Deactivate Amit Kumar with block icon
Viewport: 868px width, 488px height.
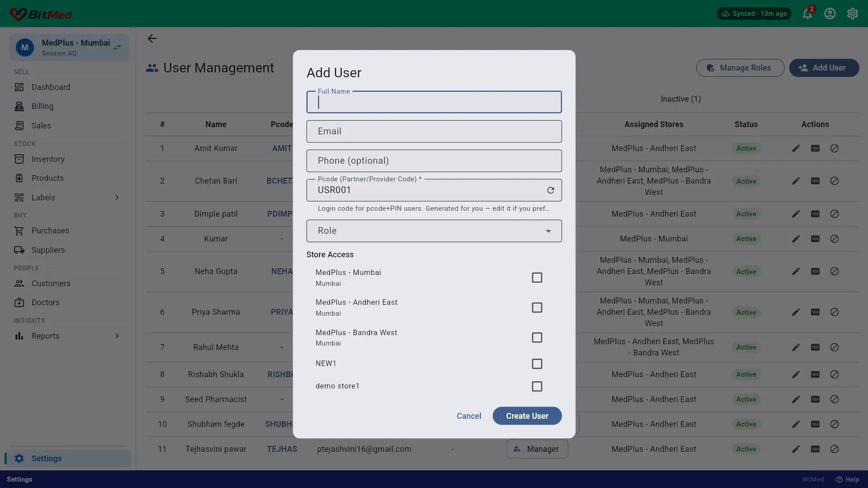(835, 148)
